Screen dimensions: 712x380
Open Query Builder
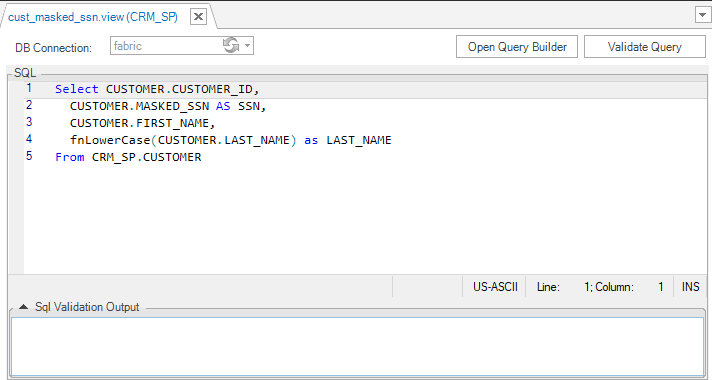tap(517, 47)
